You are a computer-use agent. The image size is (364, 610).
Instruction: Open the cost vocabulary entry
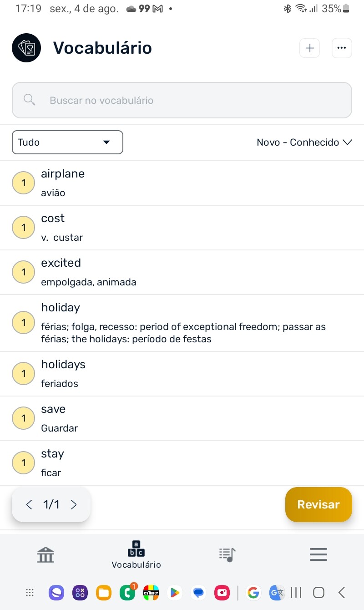point(182,228)
